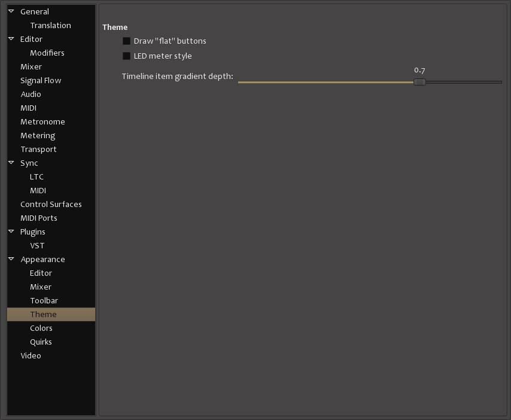Collapse the Appearance section triangle

point(11,259)
